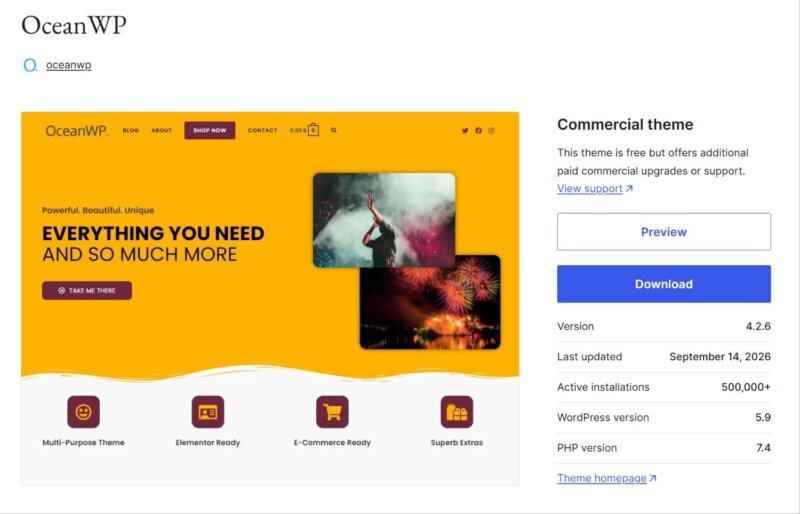The width and height of the screenshot is (800, 514).
Task: Click the fireworks photo
Action: [x=430, y=308]
